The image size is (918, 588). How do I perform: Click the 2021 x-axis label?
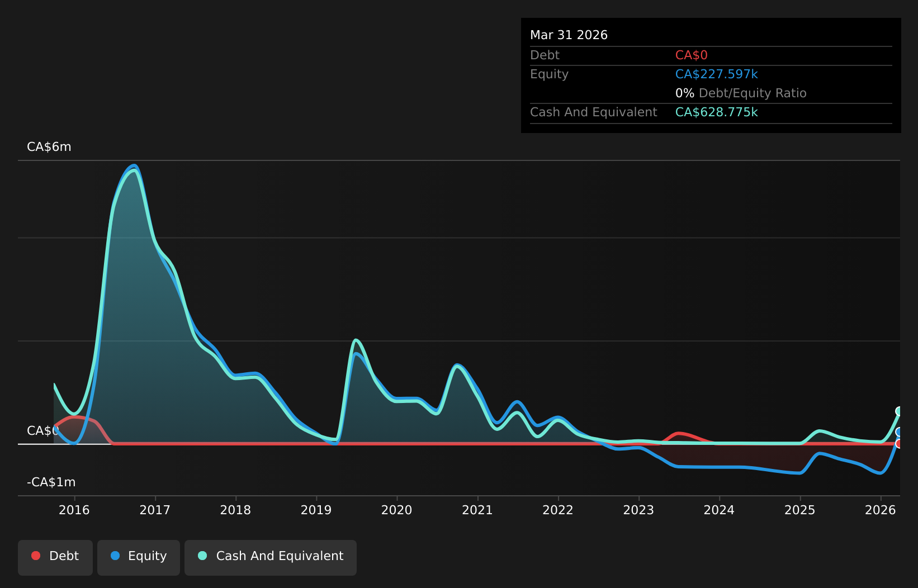coord(477,510)
